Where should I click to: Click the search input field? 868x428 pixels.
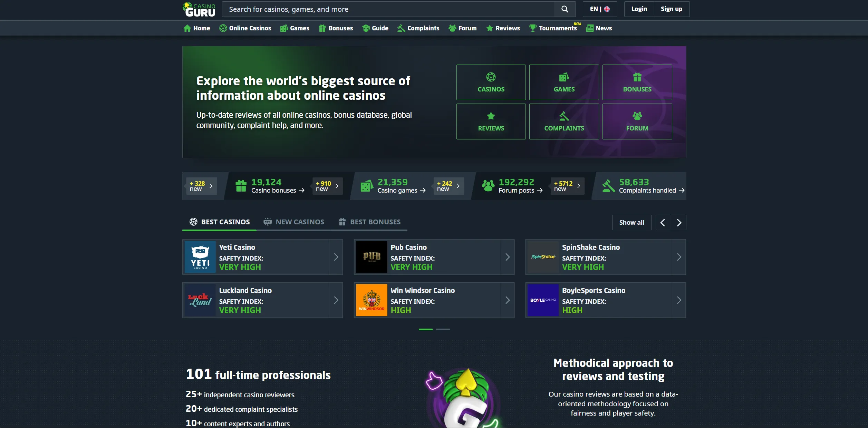click(x=388, y=9)
